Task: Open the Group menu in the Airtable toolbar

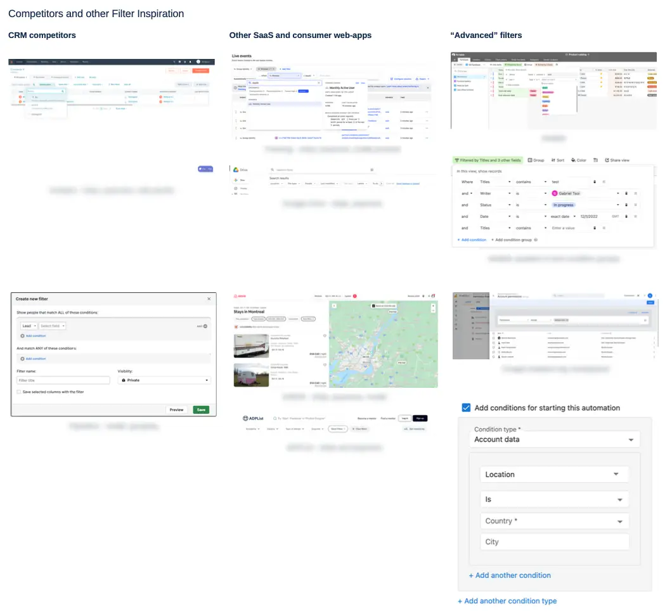Action: coord(533,160)
